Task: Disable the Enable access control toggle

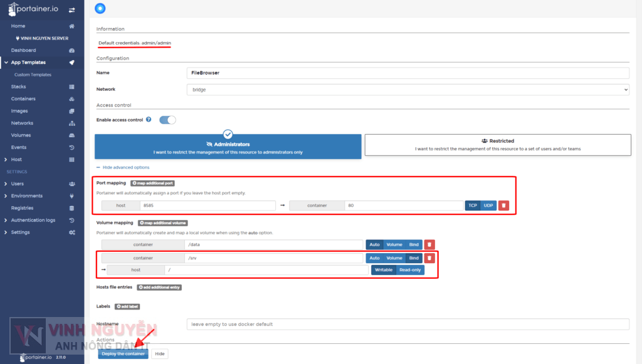Action: 167,119
